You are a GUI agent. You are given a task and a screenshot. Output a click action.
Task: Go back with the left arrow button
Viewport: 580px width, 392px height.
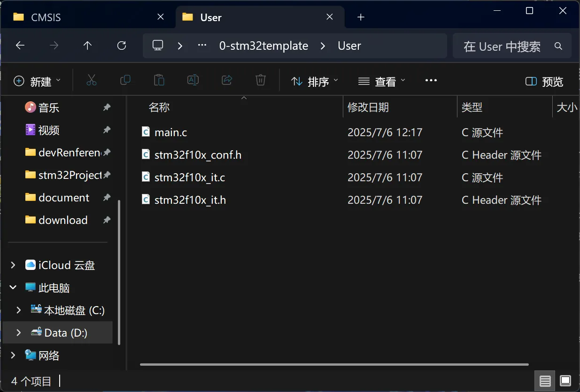point(20,46)
